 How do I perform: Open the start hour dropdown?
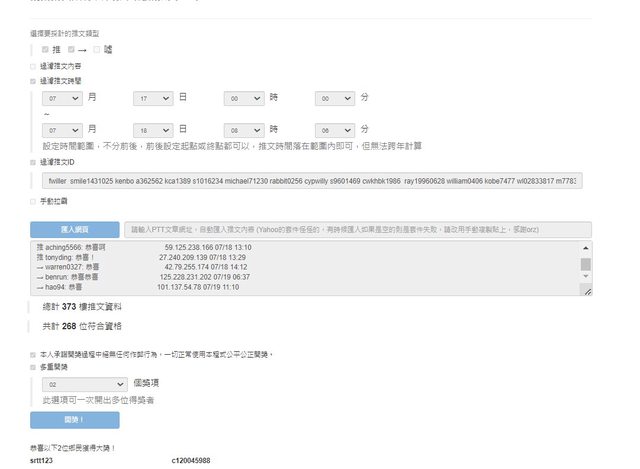click(x=244, y=98)
